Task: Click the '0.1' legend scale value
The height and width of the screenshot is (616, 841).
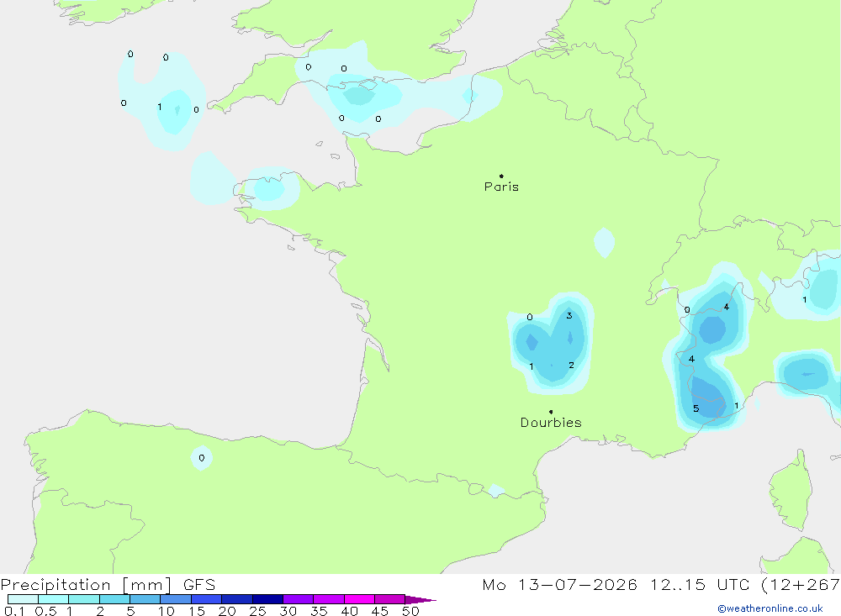Action: pos(14,611)
